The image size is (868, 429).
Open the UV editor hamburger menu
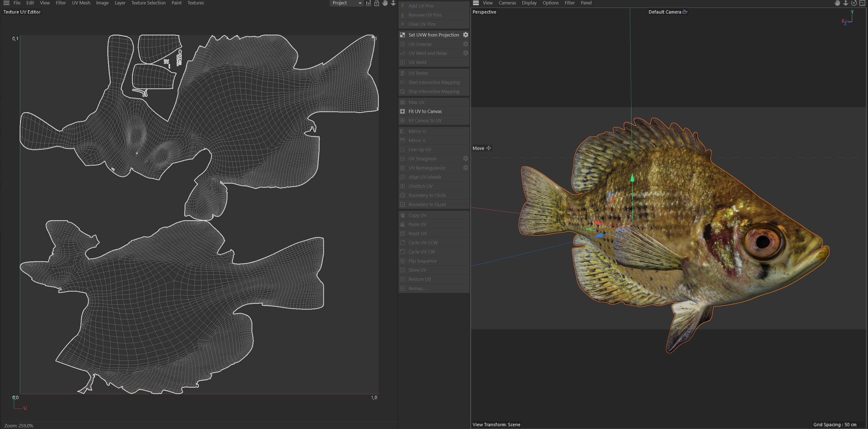pos(6,3)
